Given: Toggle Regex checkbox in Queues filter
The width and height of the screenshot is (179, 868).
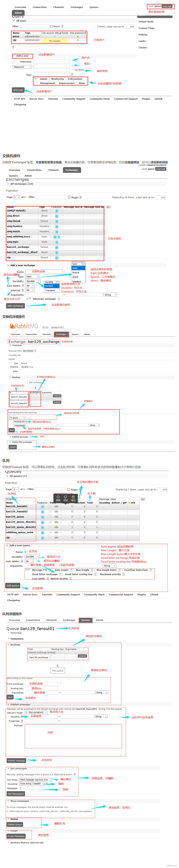Looking at the screenshot, I should (68, 489).
